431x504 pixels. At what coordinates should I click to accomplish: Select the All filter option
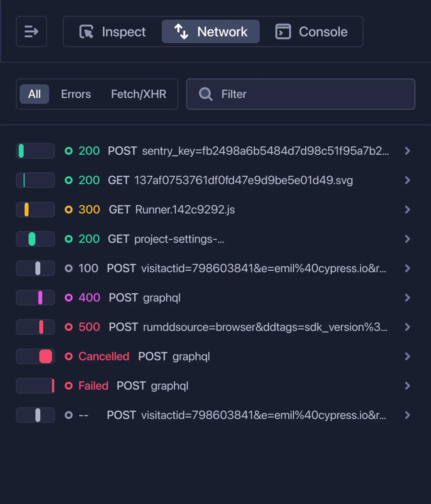(x=34, y=94)
